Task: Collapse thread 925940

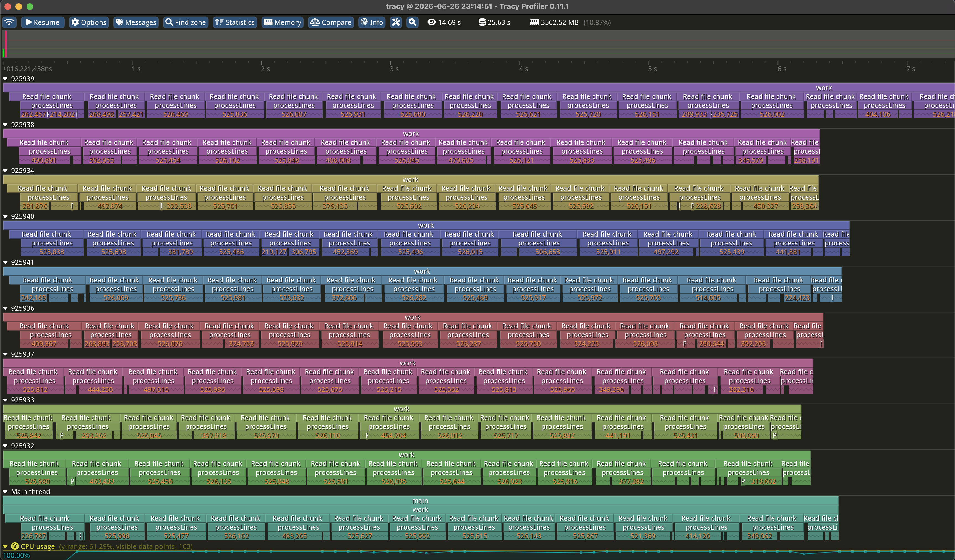Action: [x=5, y=216]
